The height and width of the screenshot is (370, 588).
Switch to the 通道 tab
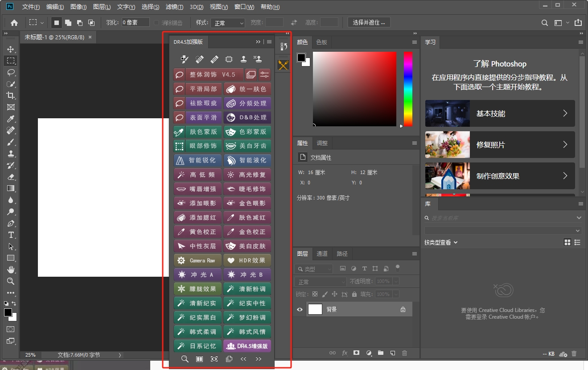pos(322,254)
